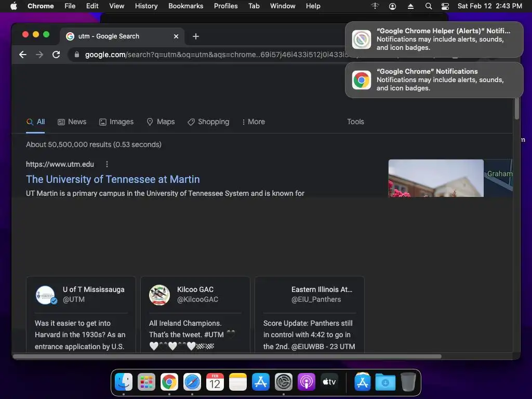532x399 pixels.
Task: Open the Trash in the Dock
Action: (408, 382)
